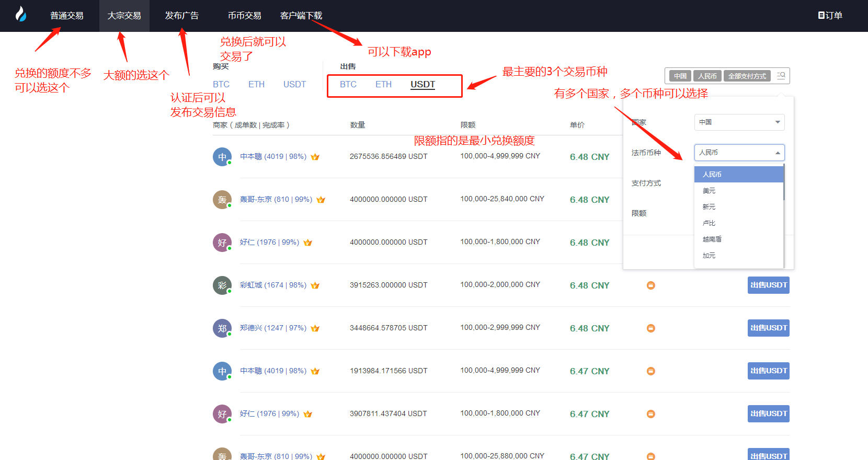
Task: Click crown badge in the 2675536.856489 USDT row
Action: pos(315,157)
